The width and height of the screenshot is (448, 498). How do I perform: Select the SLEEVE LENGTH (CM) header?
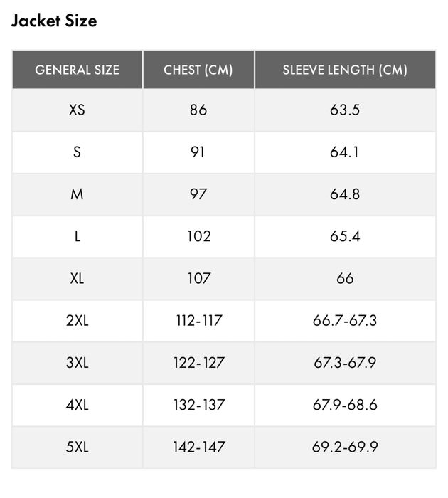345,70
